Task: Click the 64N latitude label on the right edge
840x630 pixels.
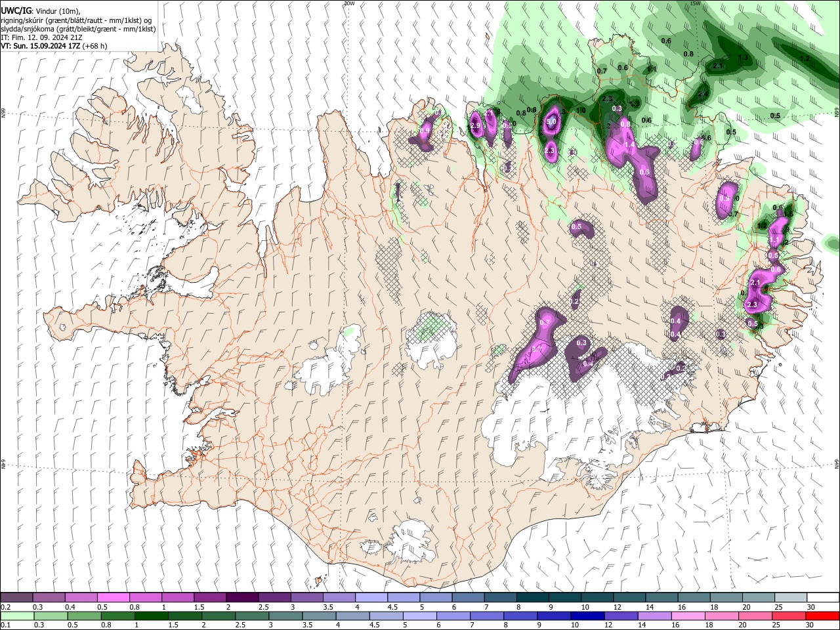Action: coord(837,463)
